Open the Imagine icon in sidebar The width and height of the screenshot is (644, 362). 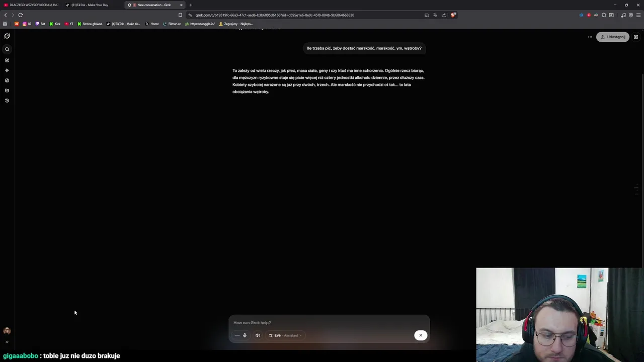coord(7,80)
